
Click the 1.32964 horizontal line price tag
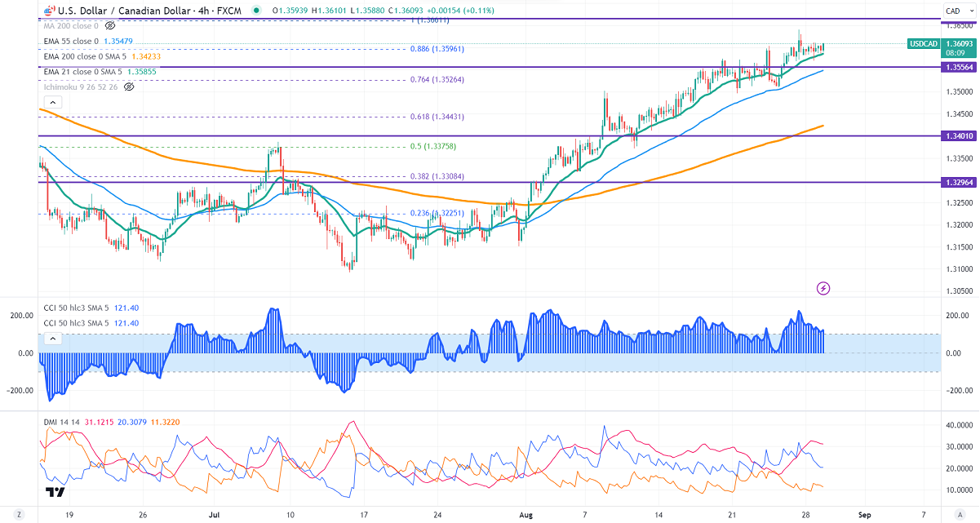(x=958, y=183)
